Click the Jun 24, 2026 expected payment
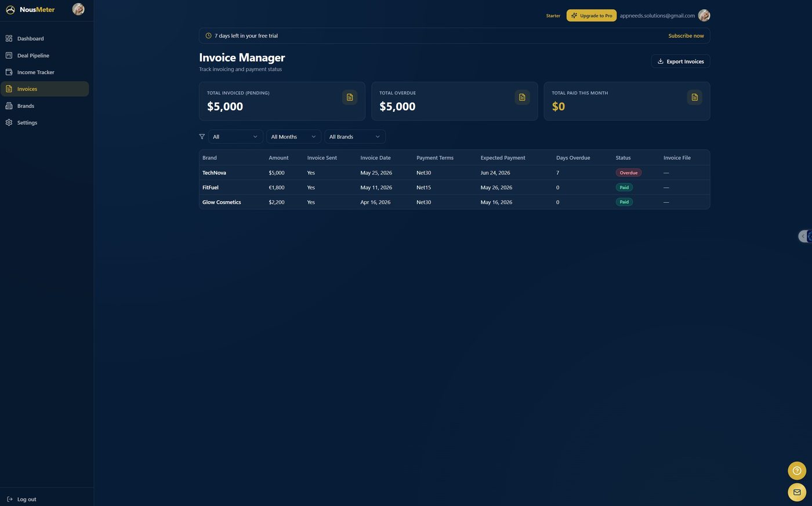 click(495, 173)
